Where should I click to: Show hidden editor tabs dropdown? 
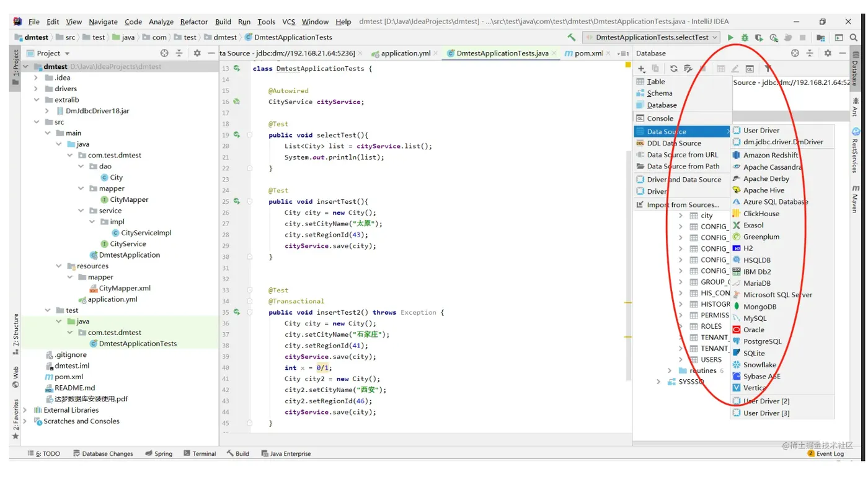click(x=624, y=53)
